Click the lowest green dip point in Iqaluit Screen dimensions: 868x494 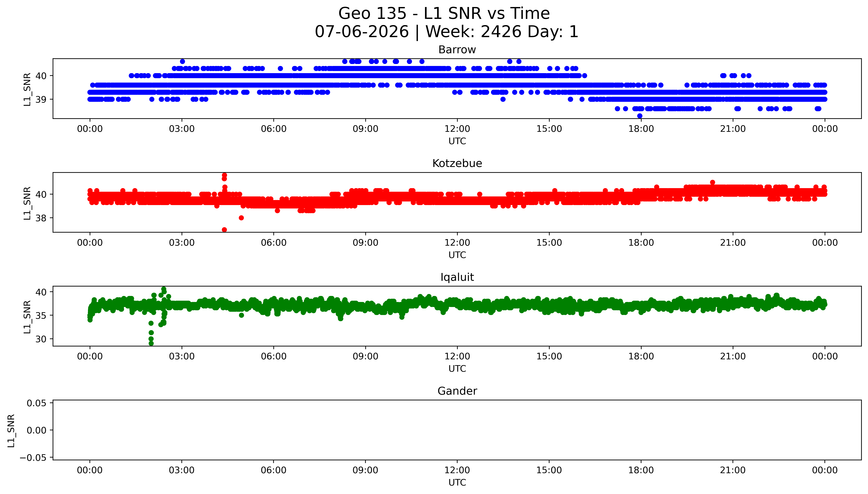click(151, 343)
